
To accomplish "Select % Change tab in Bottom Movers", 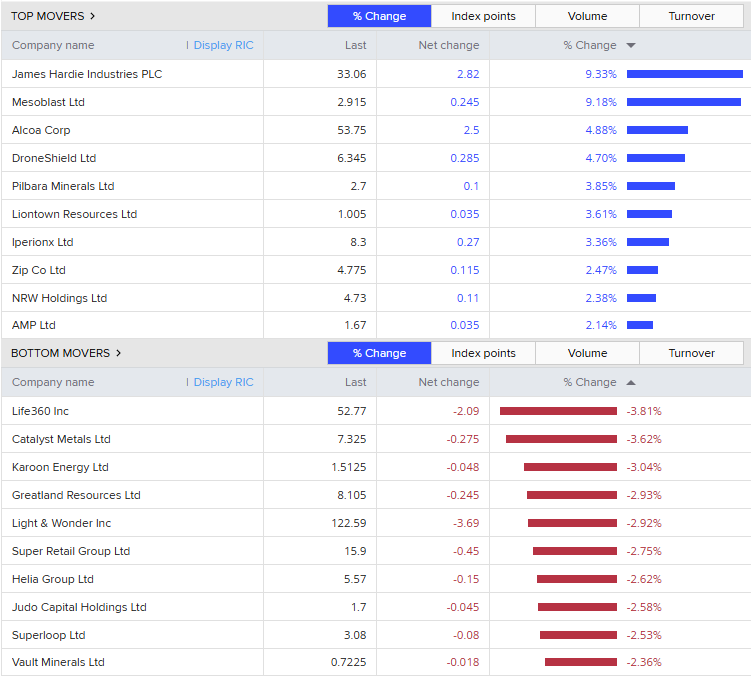I will tap(379, 353).
